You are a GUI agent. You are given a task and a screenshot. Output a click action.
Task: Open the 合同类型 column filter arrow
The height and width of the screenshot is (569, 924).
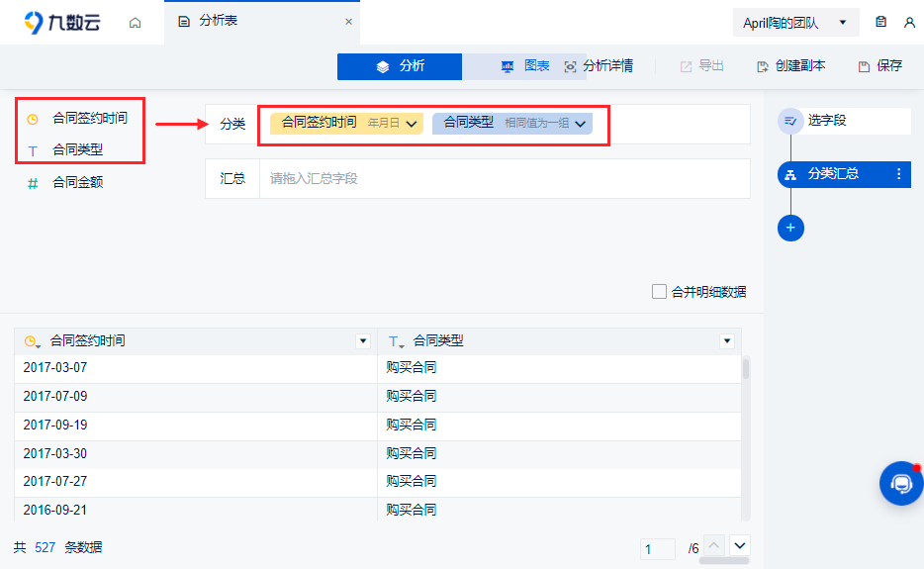[727, 340]
